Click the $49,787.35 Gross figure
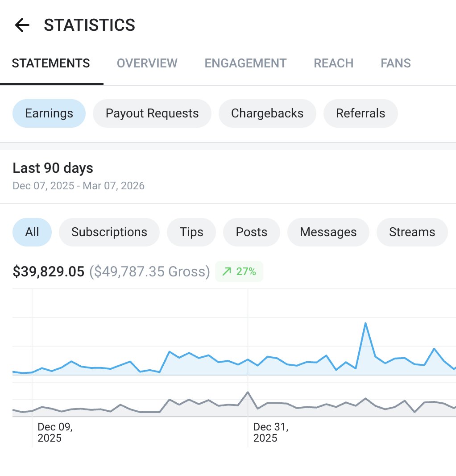Image resolution: width=456 pixels, height=476 pixels. (149, 271)
